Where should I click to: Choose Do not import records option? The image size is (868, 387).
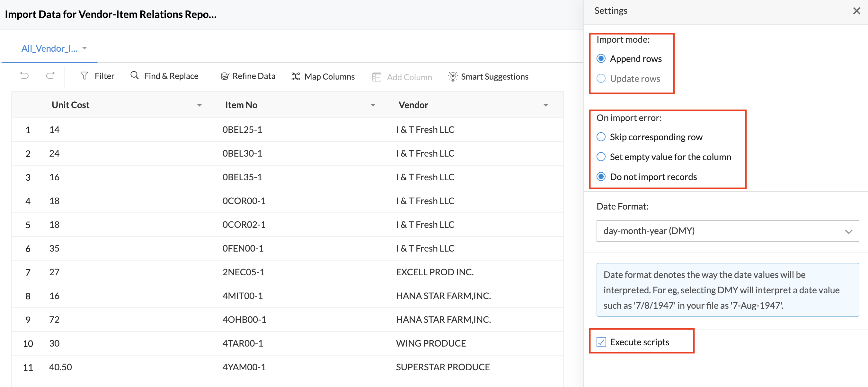(601, 177)
